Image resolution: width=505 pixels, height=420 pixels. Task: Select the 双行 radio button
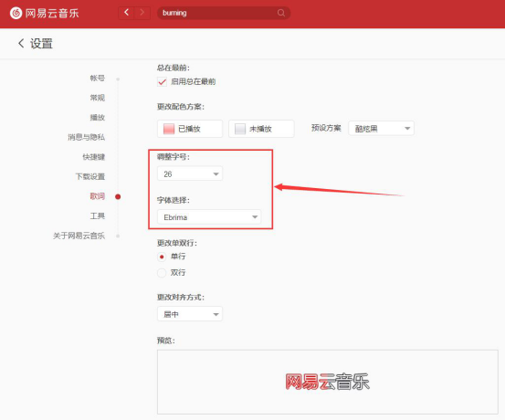click(x=162, y=273)
